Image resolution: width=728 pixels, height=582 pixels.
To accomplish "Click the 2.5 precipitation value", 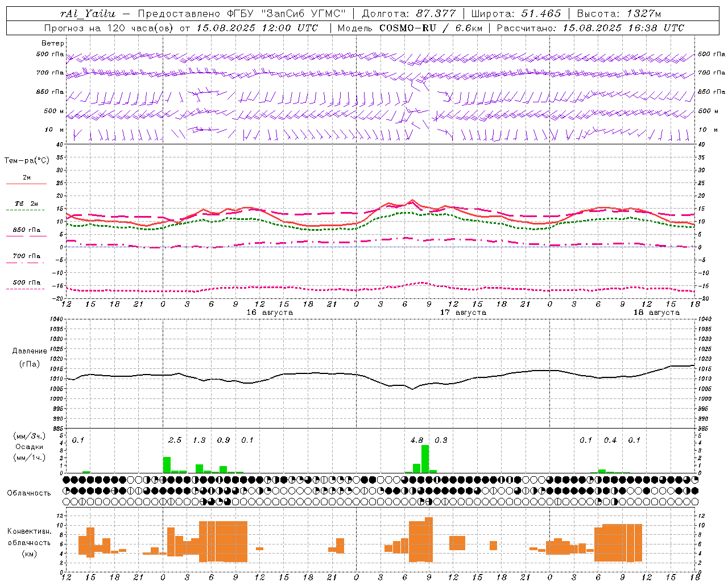I will [175, 440].
